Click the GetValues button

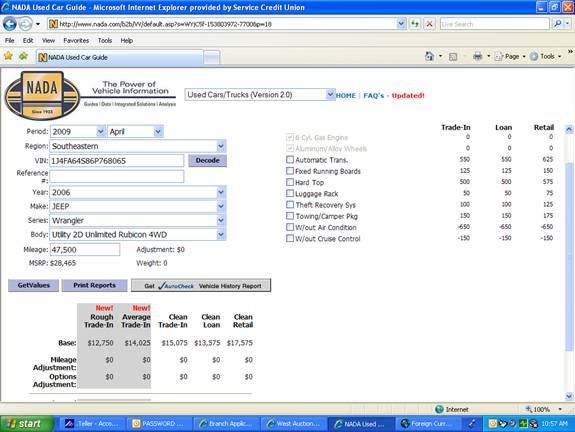[x=33, y=285]
